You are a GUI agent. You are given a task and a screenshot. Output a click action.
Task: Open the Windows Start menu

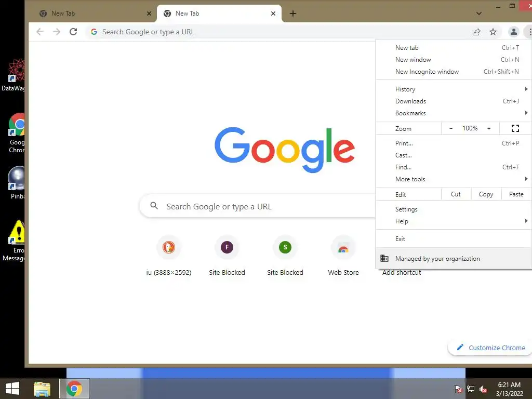[x=12, y=389]
